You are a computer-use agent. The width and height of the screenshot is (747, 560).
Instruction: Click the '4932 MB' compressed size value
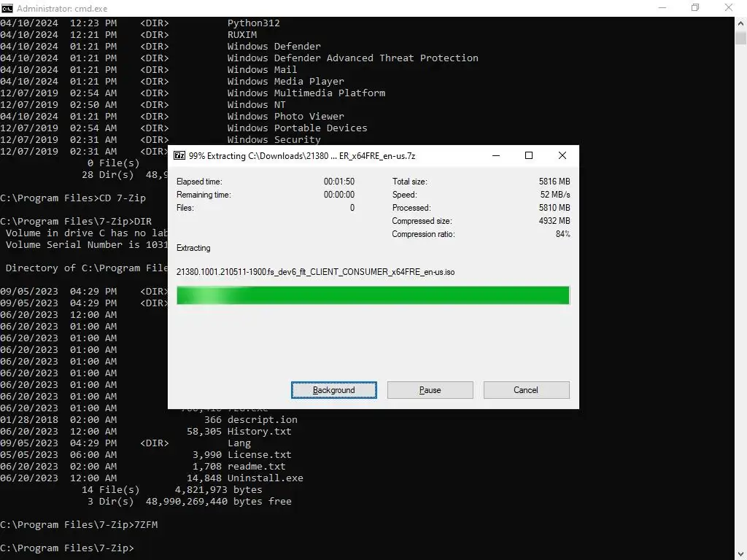(x=554, y=221)
